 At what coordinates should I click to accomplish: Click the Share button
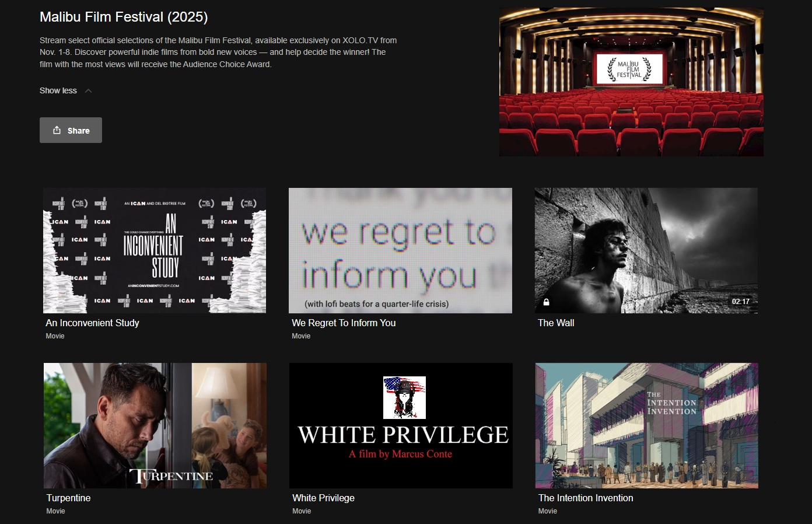tap(71, 130)
